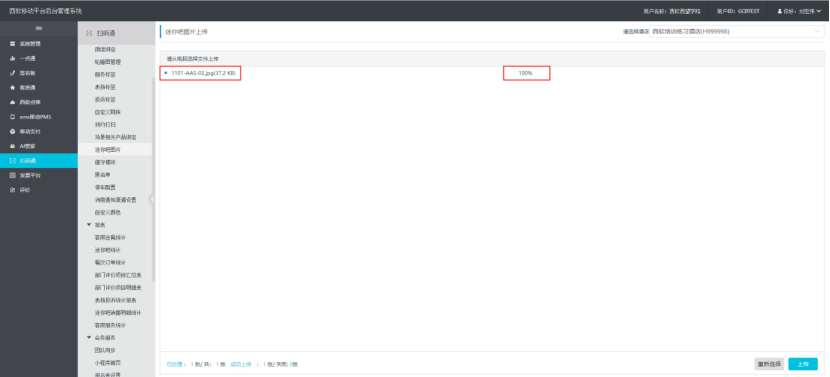Click the bar chart icon for 一点通

12,58
